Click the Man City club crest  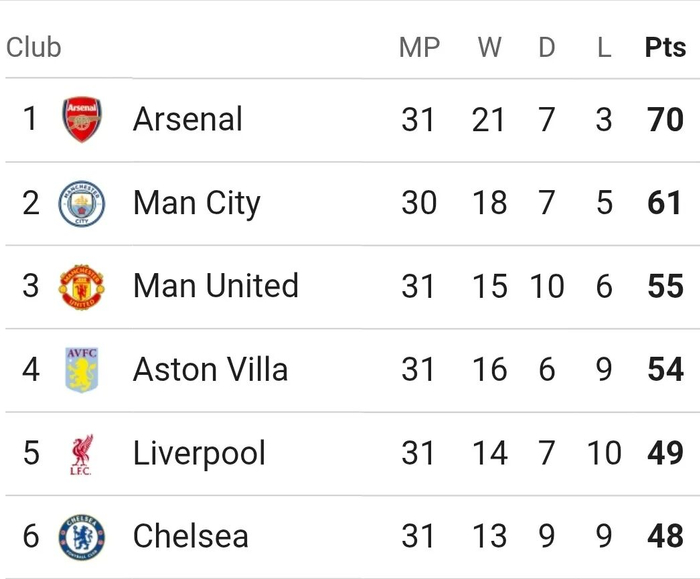click(81, 203)
